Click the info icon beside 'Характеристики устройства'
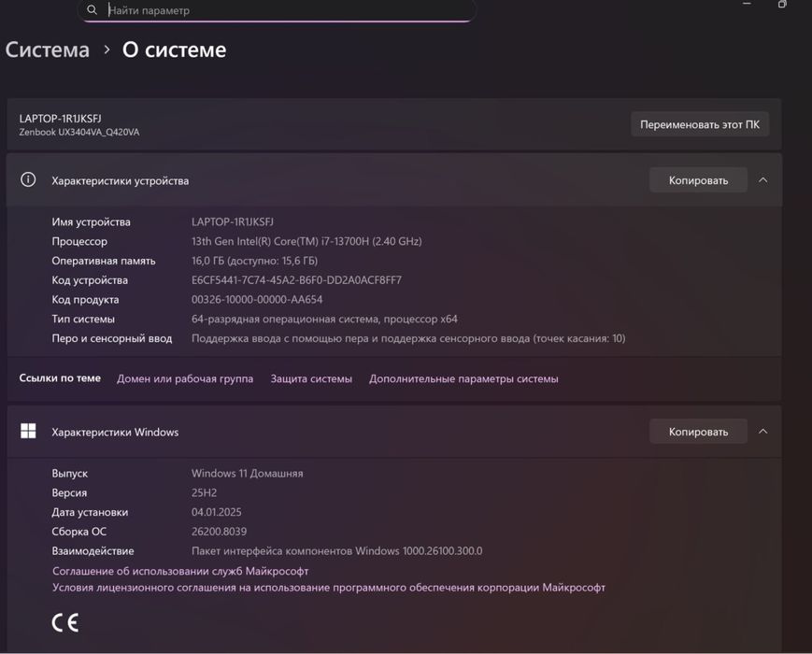This screenshot has width=812, height=654. click(x=28, y=179)
